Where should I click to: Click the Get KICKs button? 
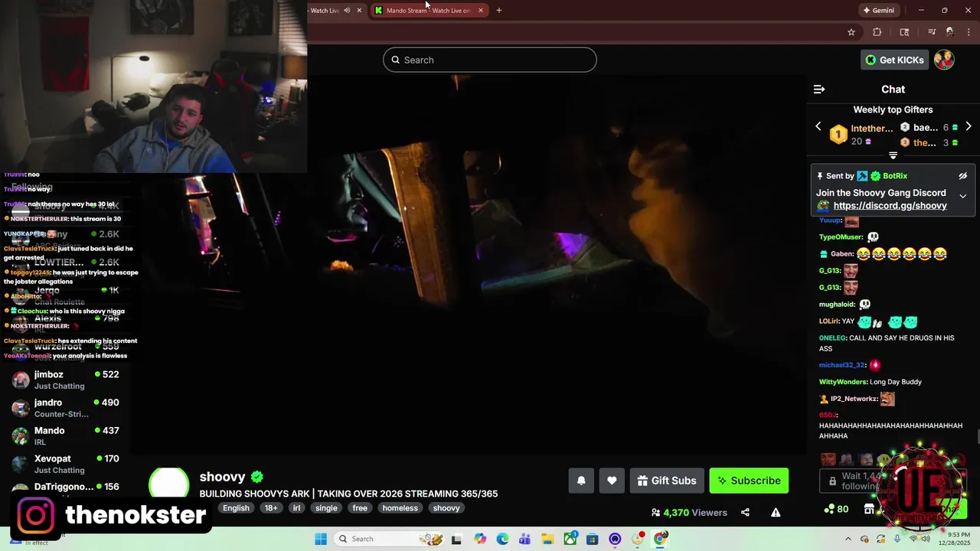(894, 60)
